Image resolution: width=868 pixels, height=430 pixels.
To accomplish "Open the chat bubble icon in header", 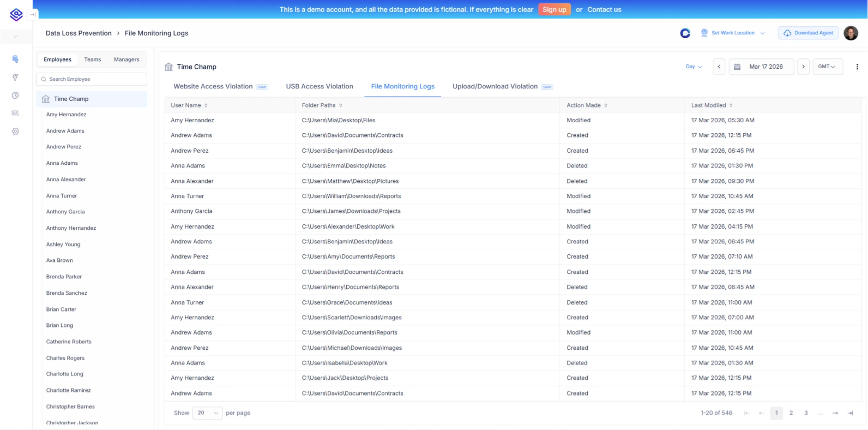I will pyautogui.click(x=685, y=33).
